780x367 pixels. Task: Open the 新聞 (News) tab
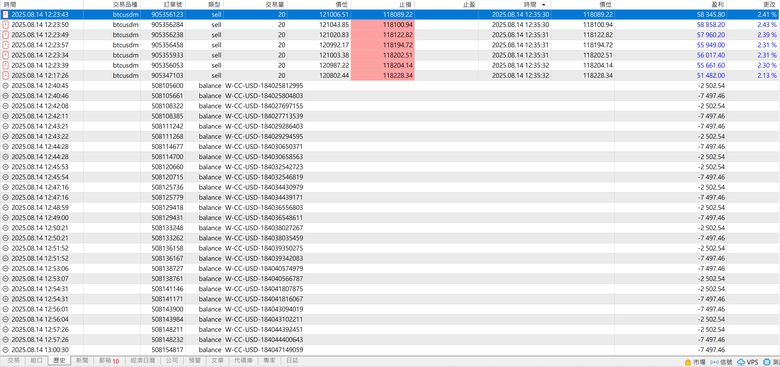(x=82, y=361)
